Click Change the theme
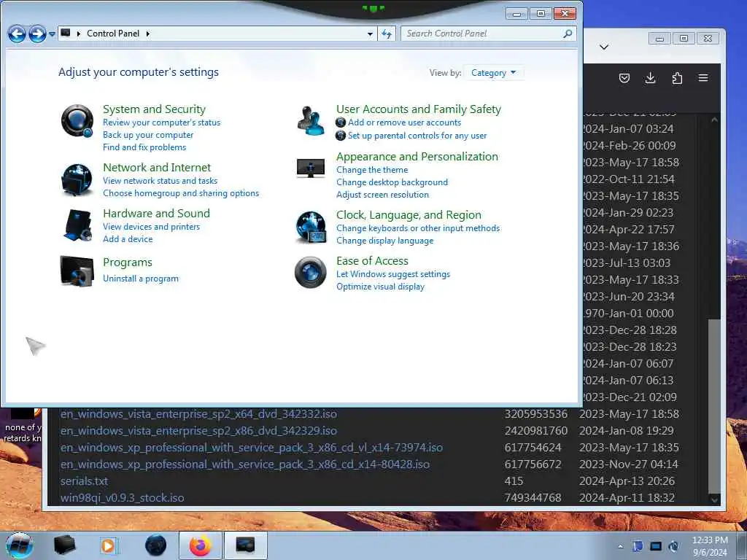 click(x=372, y=170)
